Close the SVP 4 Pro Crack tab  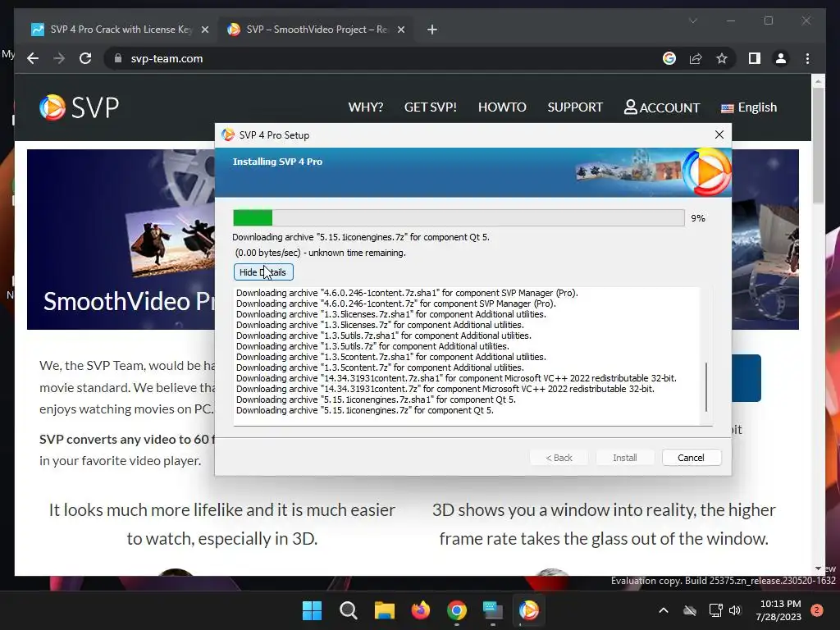pyautogui.click(x=204, y=30)
